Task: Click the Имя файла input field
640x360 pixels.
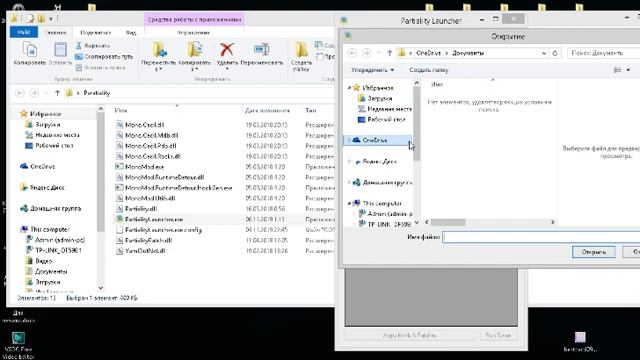Action: click(x=541, y=237)
